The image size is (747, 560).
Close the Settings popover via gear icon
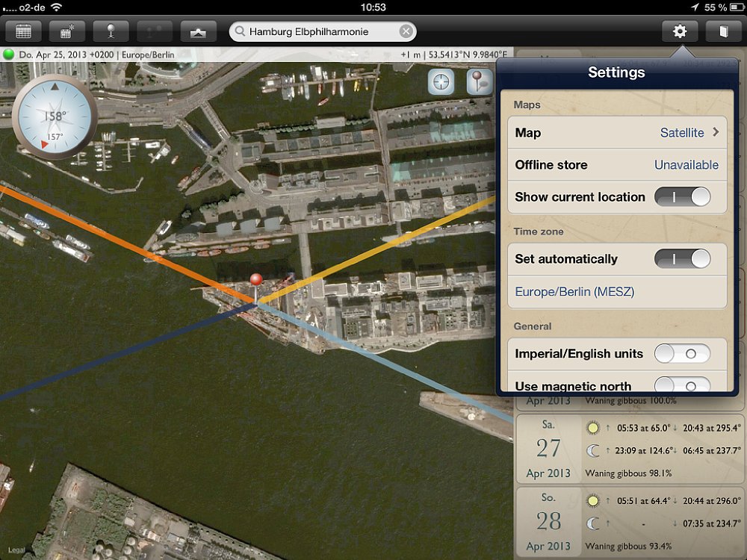click(679, 31)
